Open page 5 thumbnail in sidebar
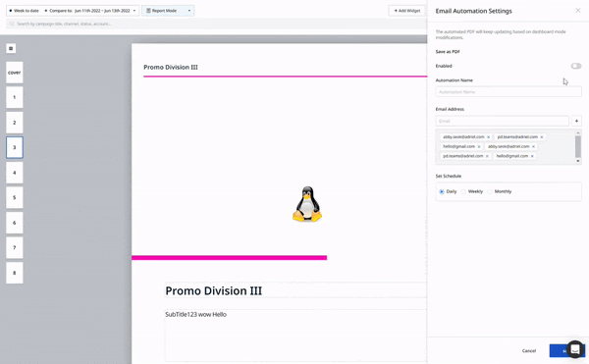589x364 pixels. click(x=15, y=197)
